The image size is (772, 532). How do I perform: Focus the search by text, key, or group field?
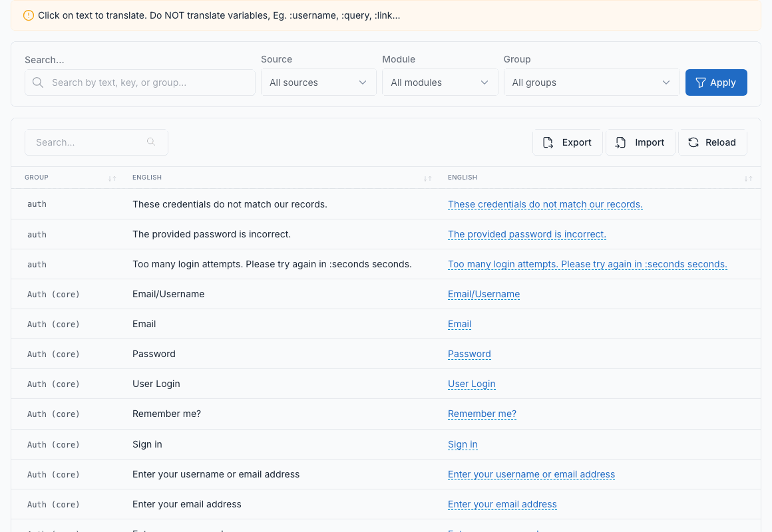[140, 82]
